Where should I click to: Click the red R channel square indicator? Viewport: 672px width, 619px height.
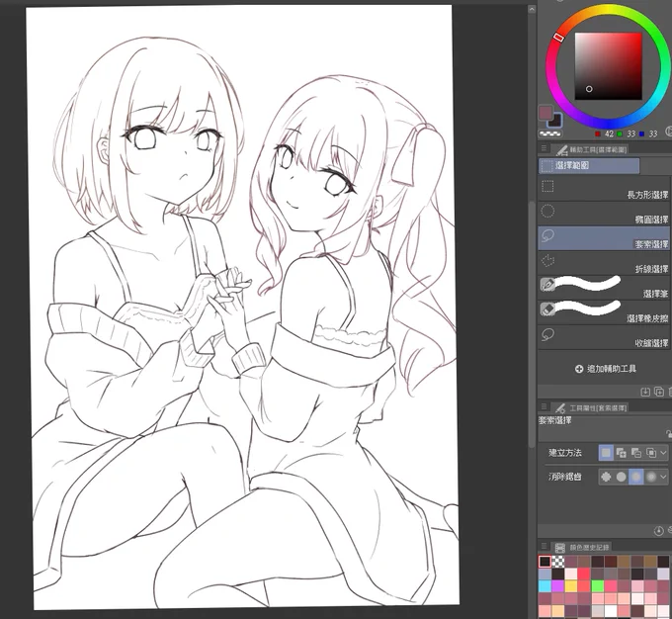point(598,133)
